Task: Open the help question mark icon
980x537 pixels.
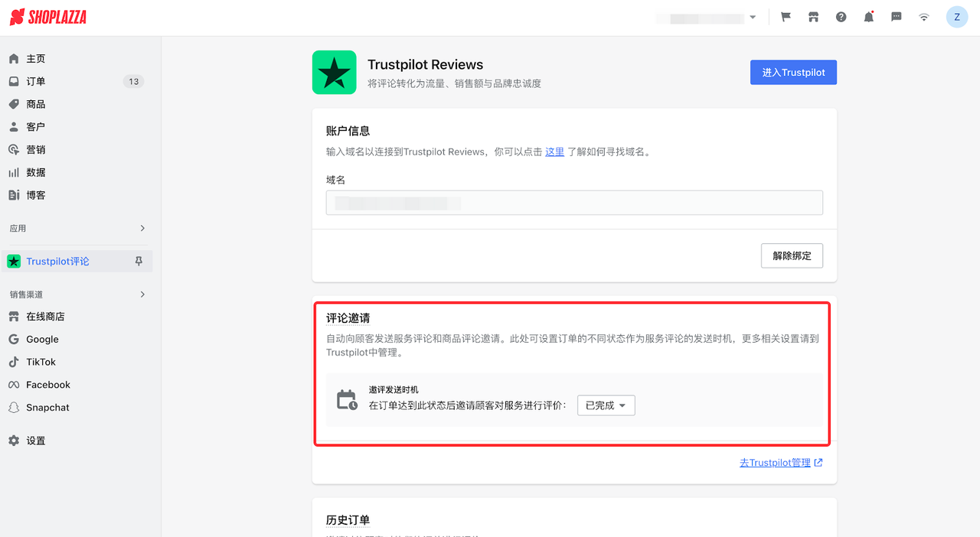Action: pos(841,16)
